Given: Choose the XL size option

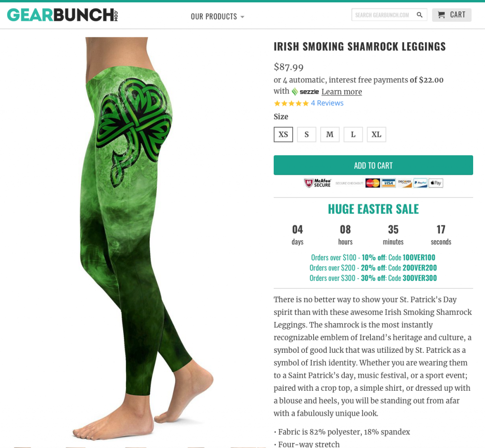Looking at the screenshot, I should tap(377, 134).
